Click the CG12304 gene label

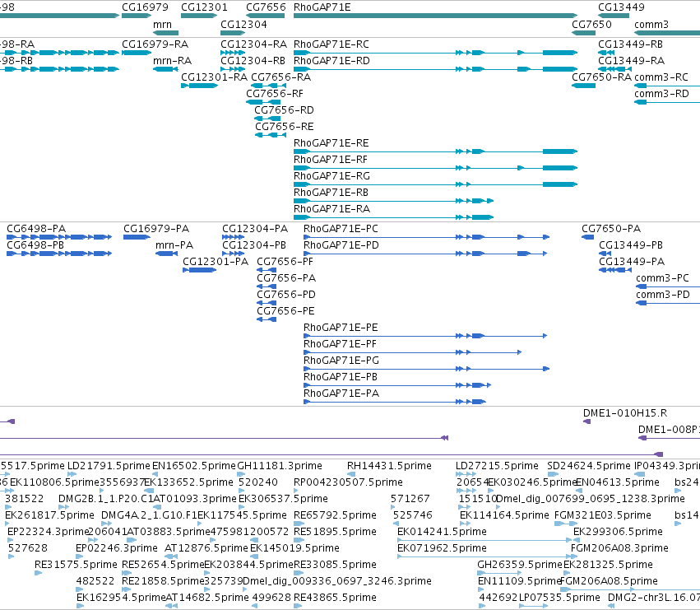(243, 24)
